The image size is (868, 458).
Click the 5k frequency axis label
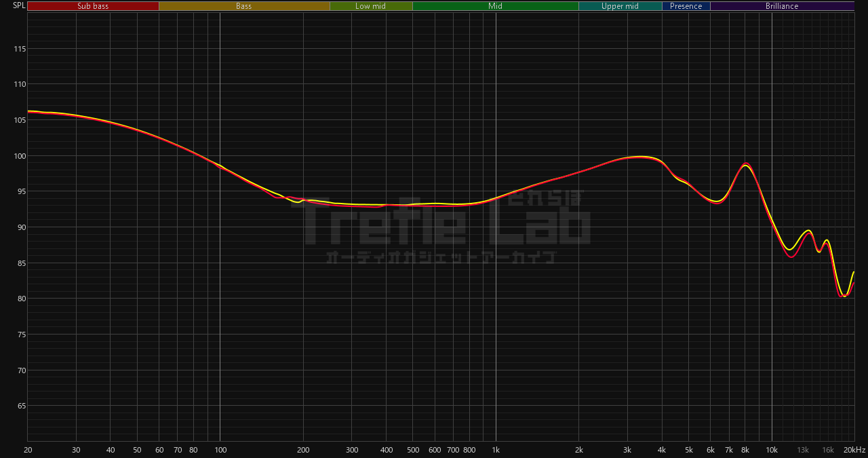689,451
